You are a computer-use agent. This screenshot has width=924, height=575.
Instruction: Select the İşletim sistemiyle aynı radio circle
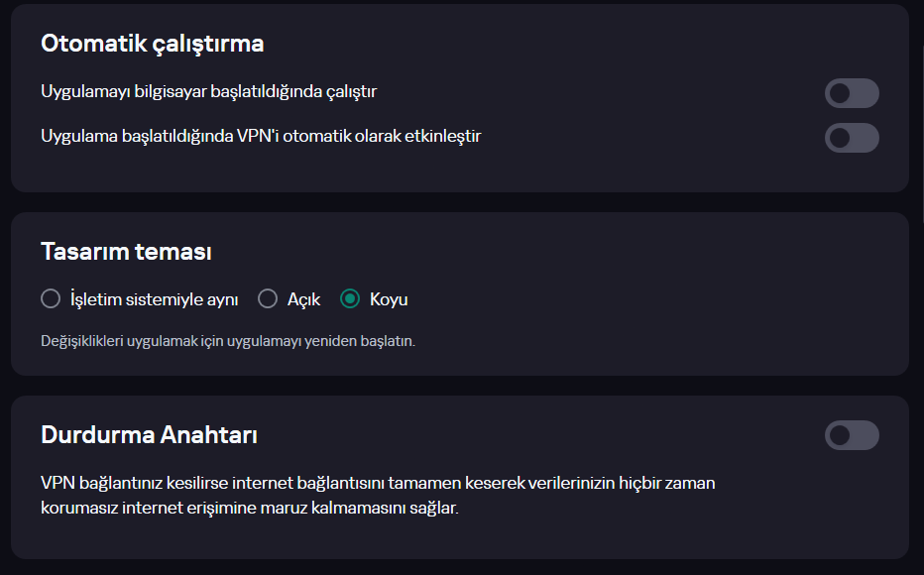[51, 298]
